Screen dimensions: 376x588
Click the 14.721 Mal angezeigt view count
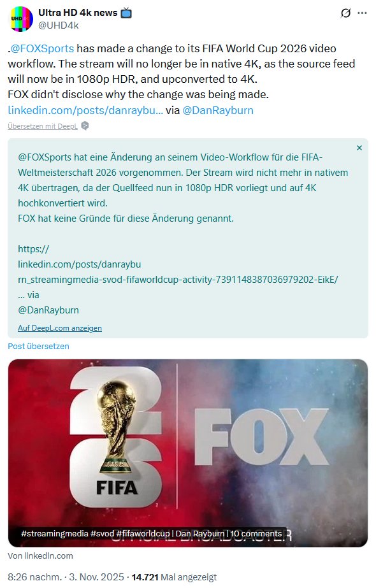[x=174, y=577]
